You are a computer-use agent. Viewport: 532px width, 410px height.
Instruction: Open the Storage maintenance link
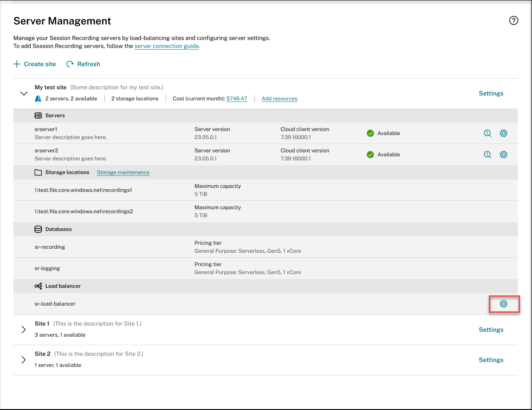coord(123,172)
